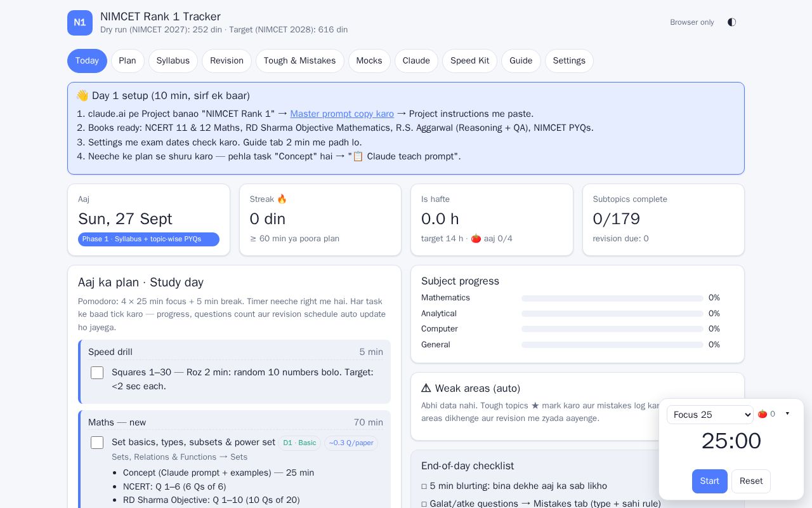
Task: Open the Claude tab
Action: pos(416,61)
